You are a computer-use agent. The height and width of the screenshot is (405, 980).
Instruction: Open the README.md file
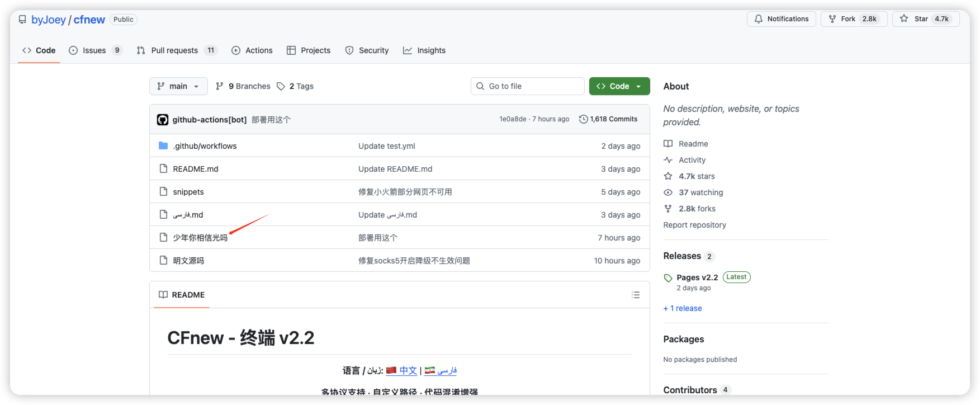pyautogui.click(x=196, y=169)
